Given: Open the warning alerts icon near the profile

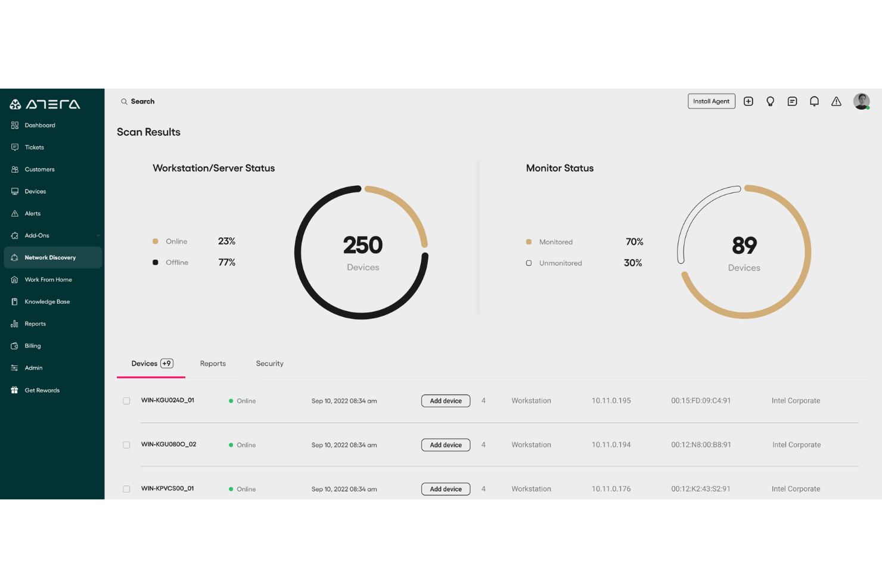Looking at the screenshot, I should click(x=836, y=101).
